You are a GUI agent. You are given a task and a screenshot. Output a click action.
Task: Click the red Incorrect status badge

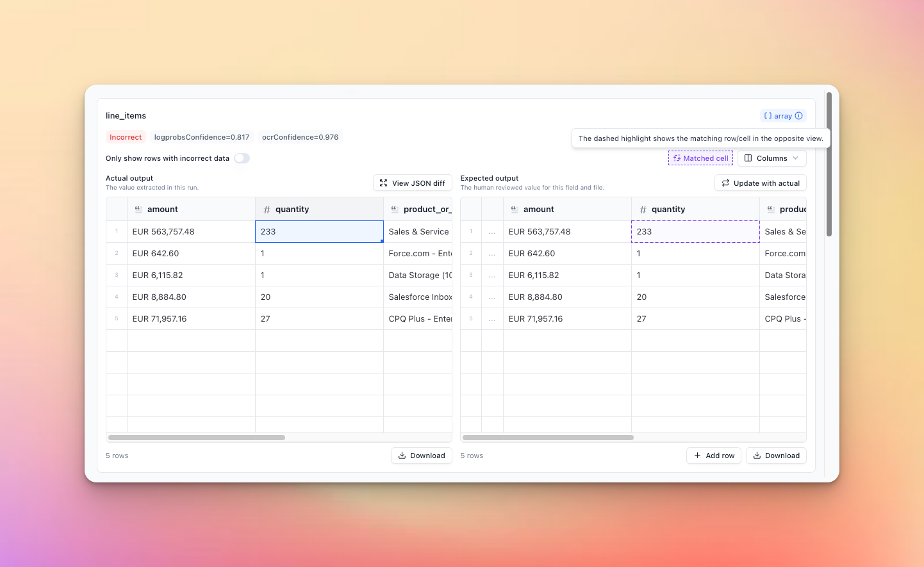point(126,137)
